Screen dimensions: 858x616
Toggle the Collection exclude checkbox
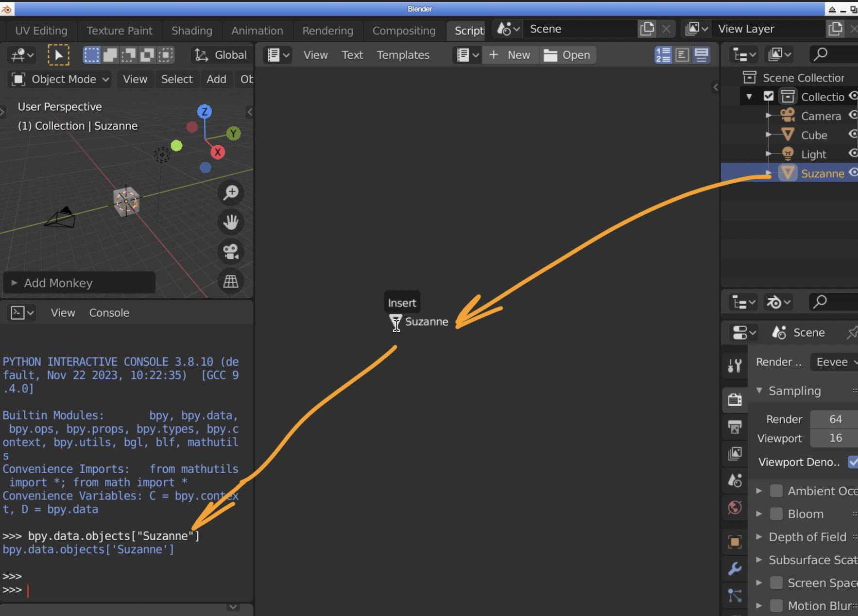tap(768, 96)
